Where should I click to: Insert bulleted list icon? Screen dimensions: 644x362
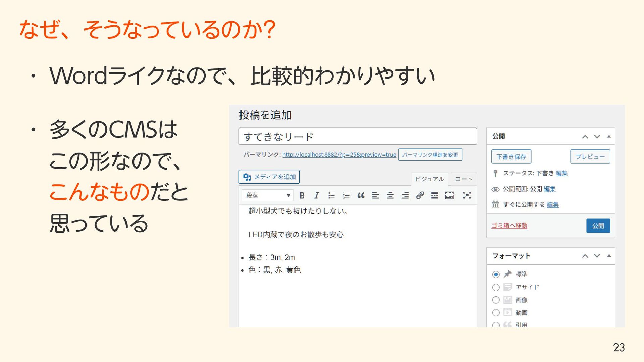pyautogui.click(x=331, y=195)
